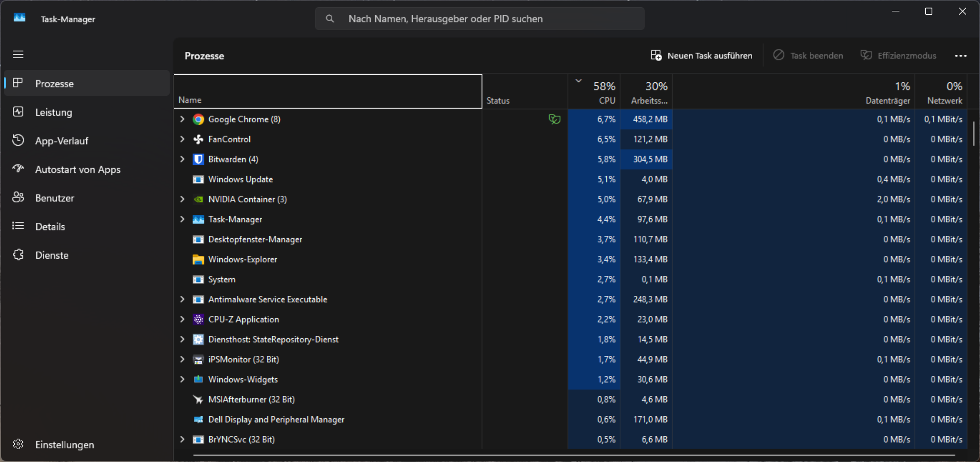Open the more options ellipsis menu

pos(961,56)
